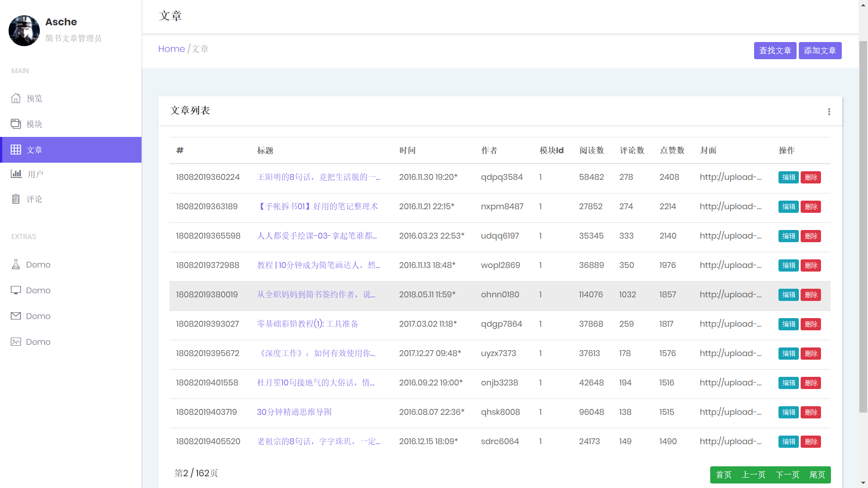Screen dimensions: 868x488
Task: Click the 阅读数 column header
Action: 592,150
